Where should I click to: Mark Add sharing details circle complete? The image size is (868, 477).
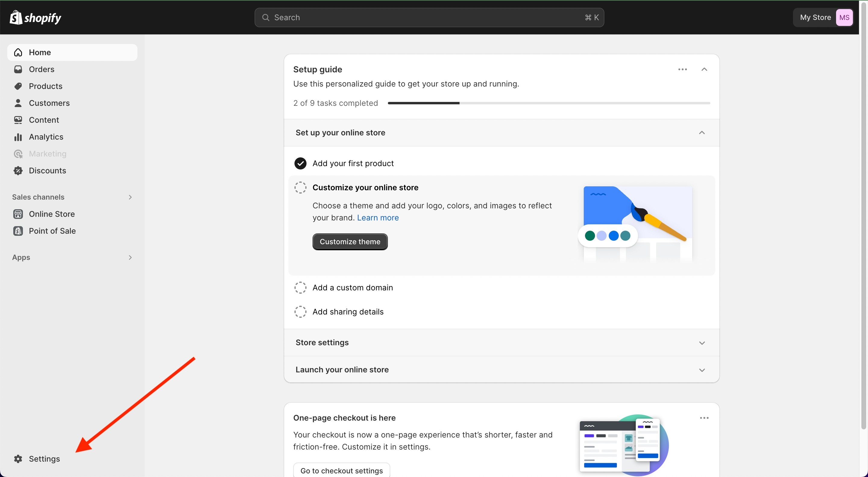300,311
